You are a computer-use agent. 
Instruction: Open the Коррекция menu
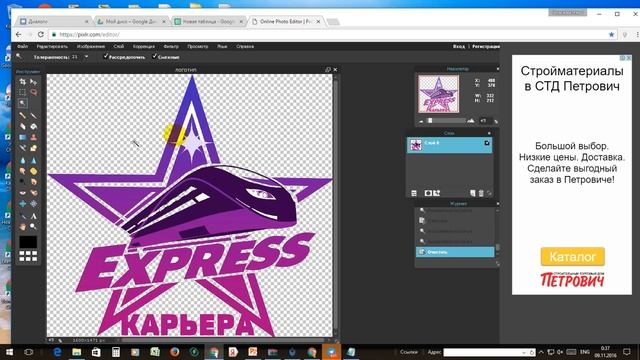point(144,47)
